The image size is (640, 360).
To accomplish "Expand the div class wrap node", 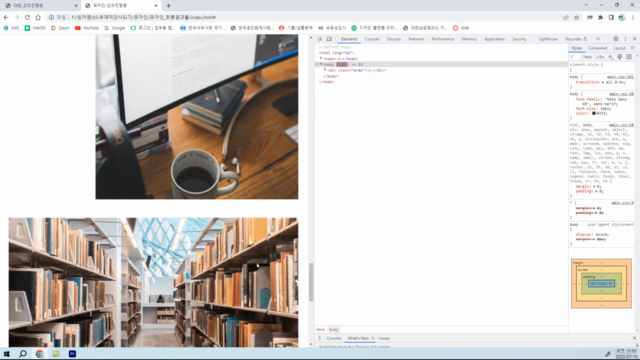I will pyautogui.click(x=325, y=70).
